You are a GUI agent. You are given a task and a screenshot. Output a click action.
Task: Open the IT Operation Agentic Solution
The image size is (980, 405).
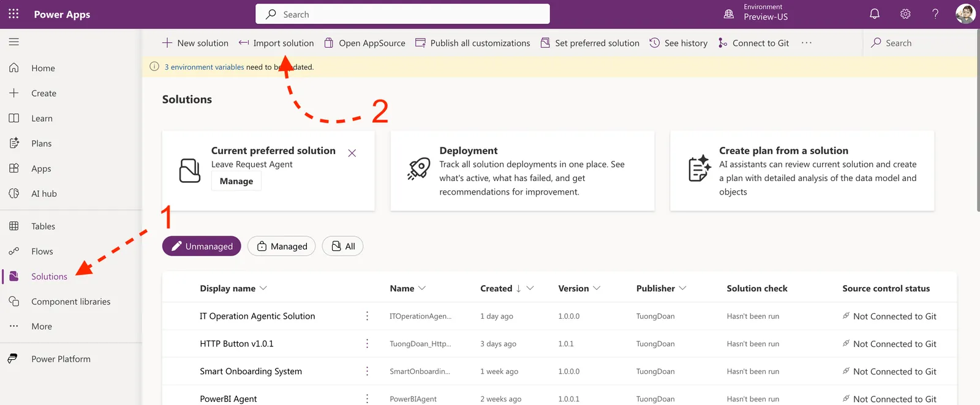(257, 316)
